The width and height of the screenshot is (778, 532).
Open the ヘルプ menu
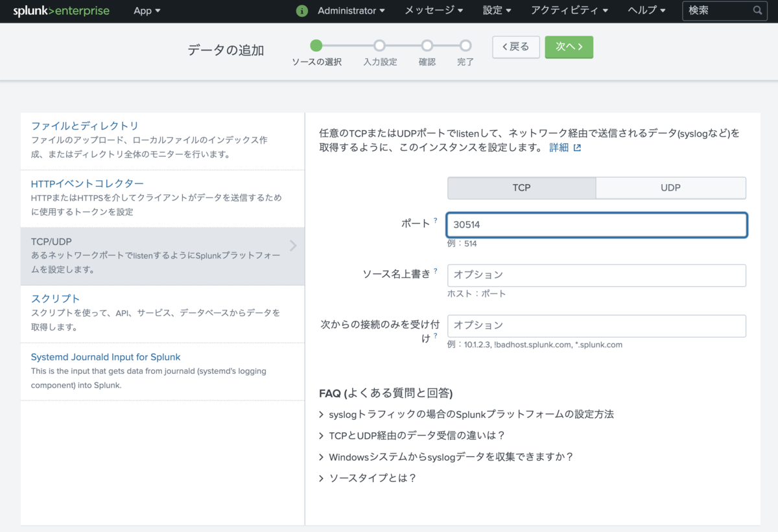click(x=646, y=11)
